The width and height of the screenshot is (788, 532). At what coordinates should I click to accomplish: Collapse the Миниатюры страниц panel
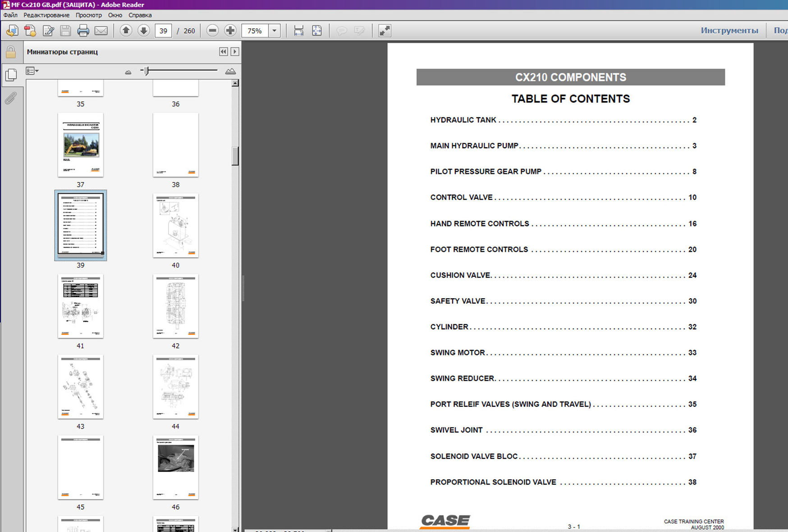point(223,52)
